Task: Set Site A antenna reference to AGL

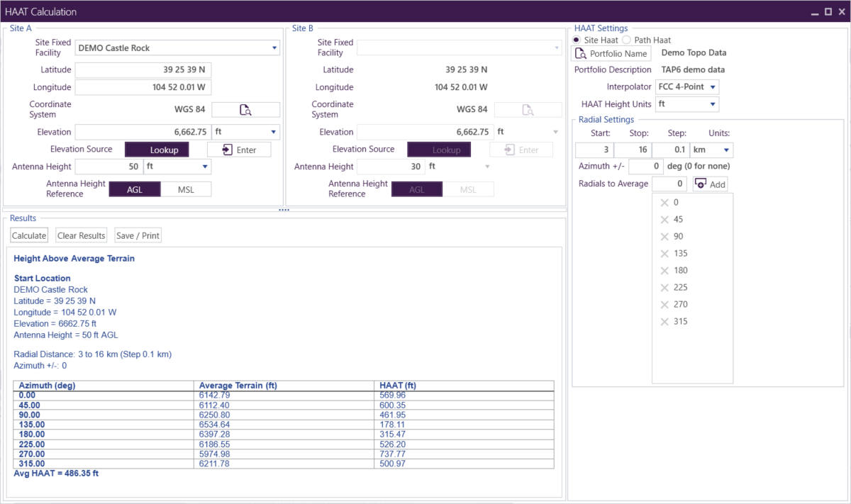Action: tap(135, 189)
